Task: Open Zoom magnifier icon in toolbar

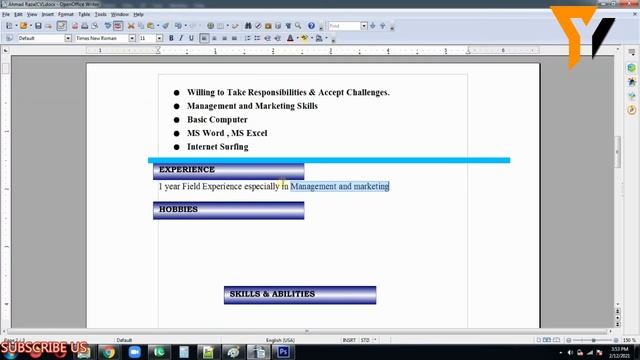Action: tap(298, 26)
